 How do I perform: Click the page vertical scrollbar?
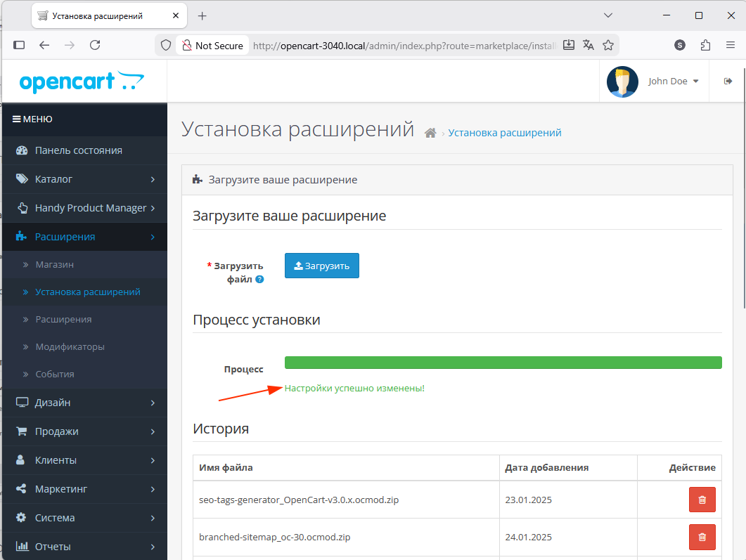[744, 188]
